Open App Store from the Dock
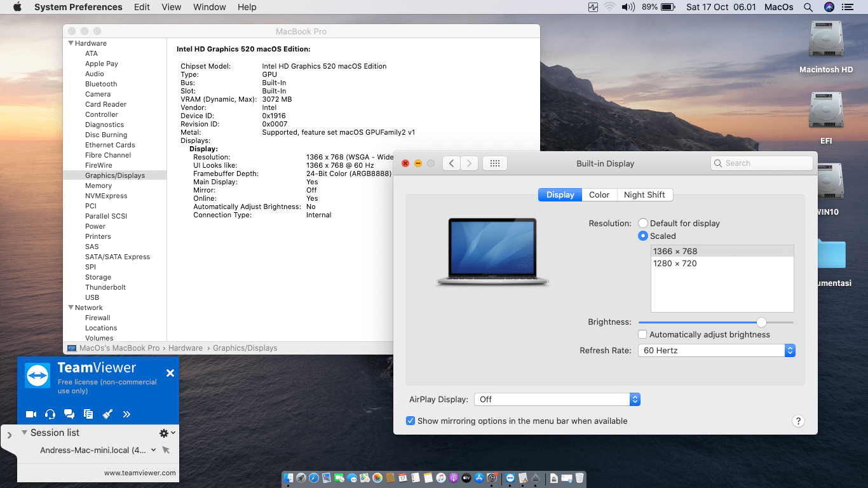868x488 pixels. point(479,478)
